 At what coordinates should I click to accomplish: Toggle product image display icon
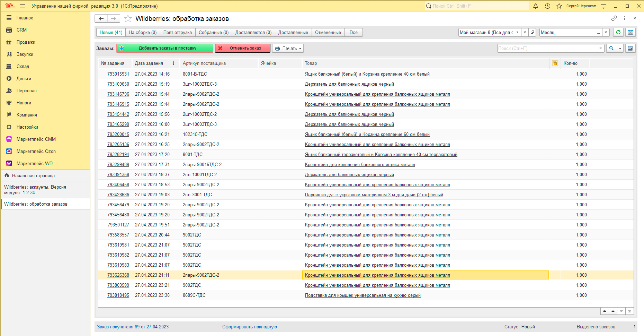630,48
